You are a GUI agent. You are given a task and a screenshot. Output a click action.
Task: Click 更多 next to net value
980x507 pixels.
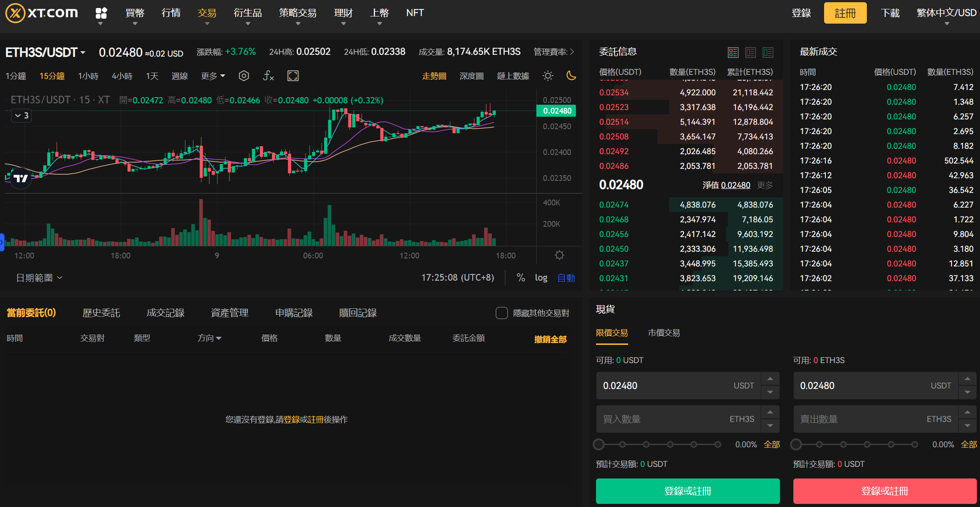click(765, 185)
